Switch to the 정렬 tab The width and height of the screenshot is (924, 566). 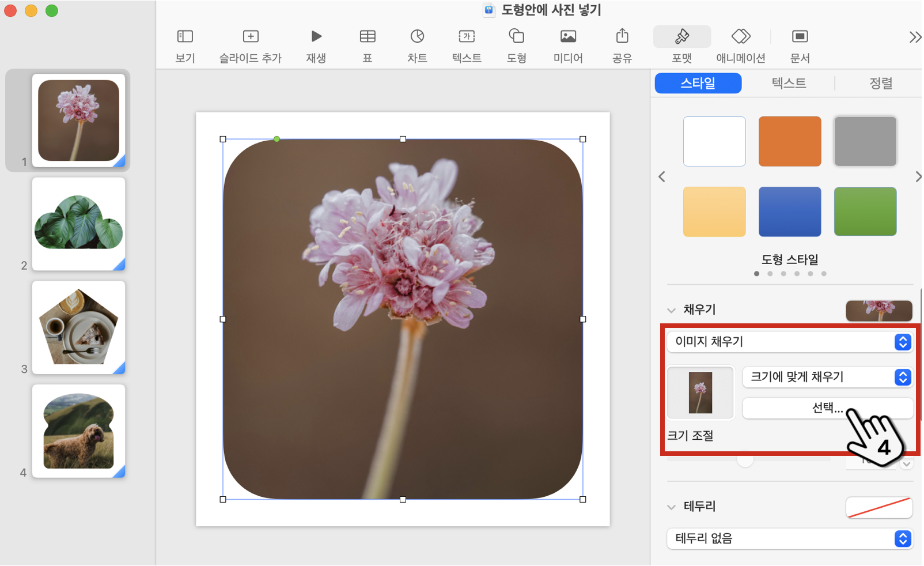pyautogui.click(x=880, y=83)
